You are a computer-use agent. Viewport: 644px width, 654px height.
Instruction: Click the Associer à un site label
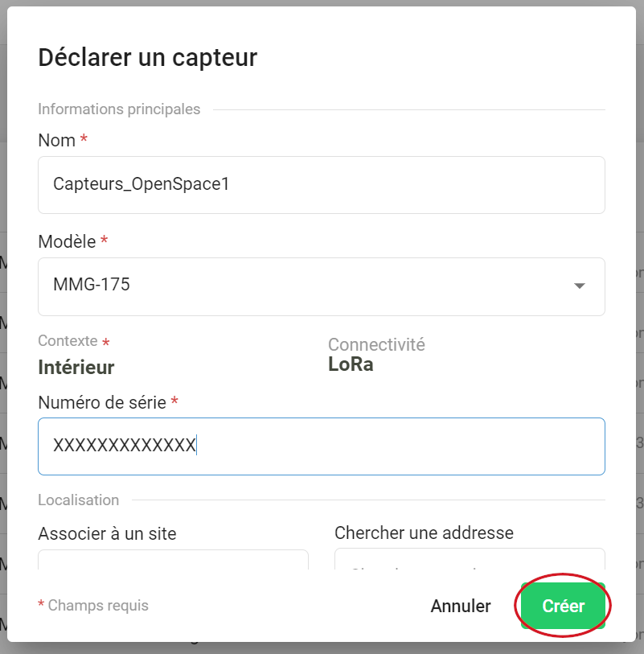point(107,533)
